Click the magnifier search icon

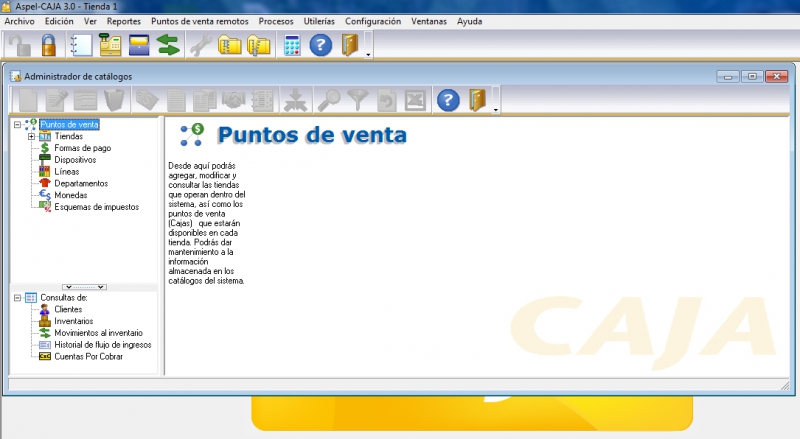pos(329,100)
